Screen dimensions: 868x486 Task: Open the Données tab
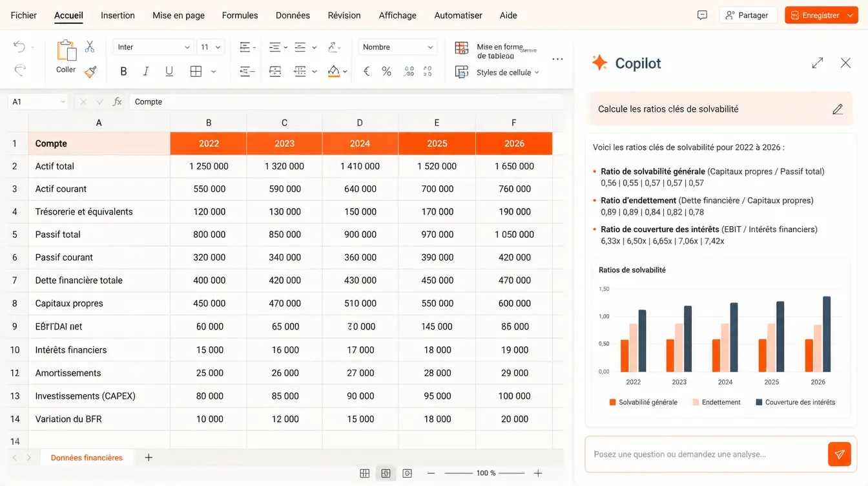(x=293, y=15)
